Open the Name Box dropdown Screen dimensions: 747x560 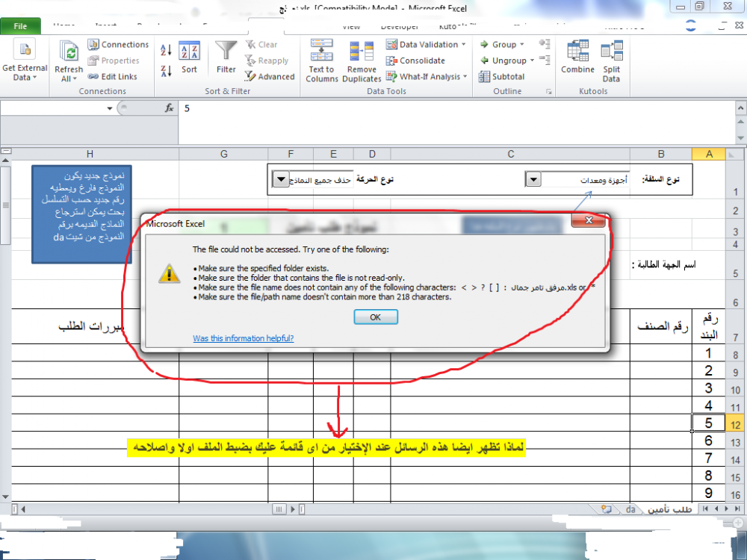(110, 108)
